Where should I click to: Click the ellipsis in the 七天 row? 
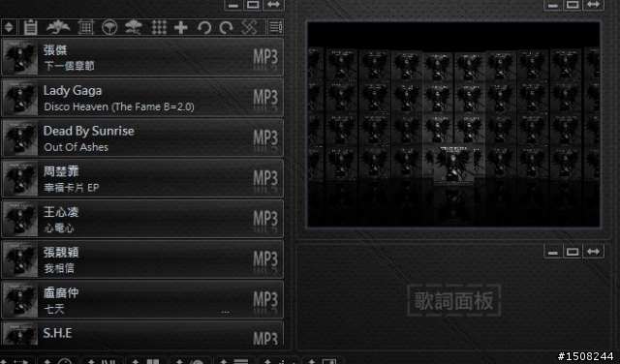pyautogui.click(x=226, y=312)
